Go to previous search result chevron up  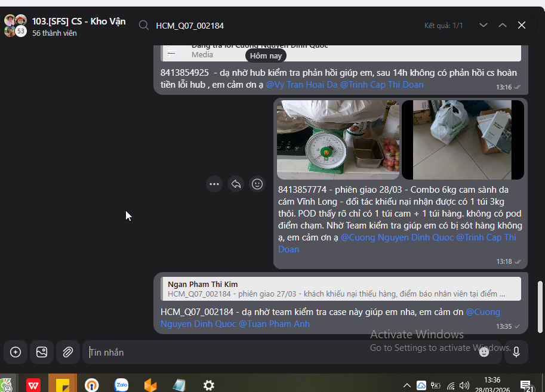pyautogui.click(x=502, y=25)
